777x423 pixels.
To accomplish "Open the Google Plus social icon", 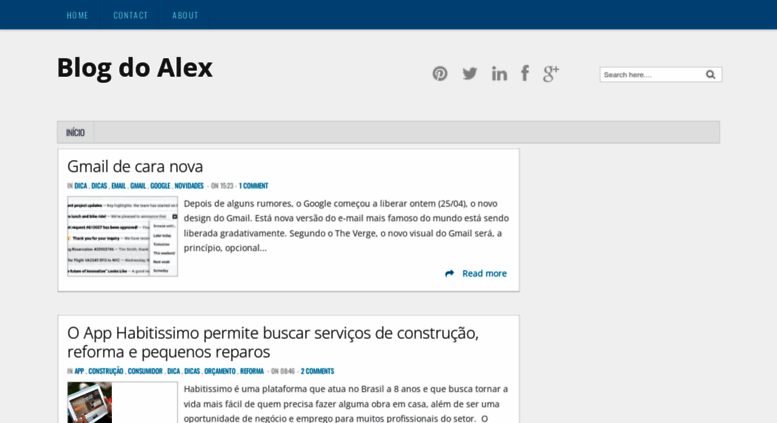I will 551,73.
